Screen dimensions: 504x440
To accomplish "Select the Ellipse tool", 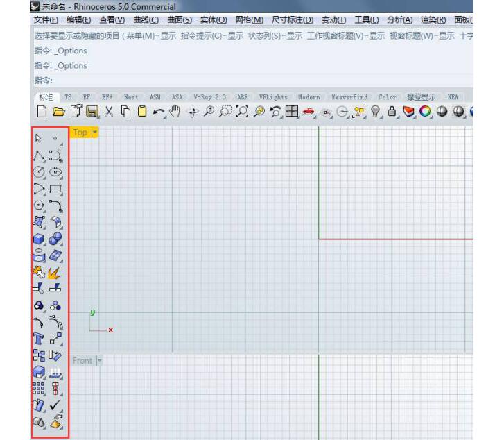I will tap(55, 172).
